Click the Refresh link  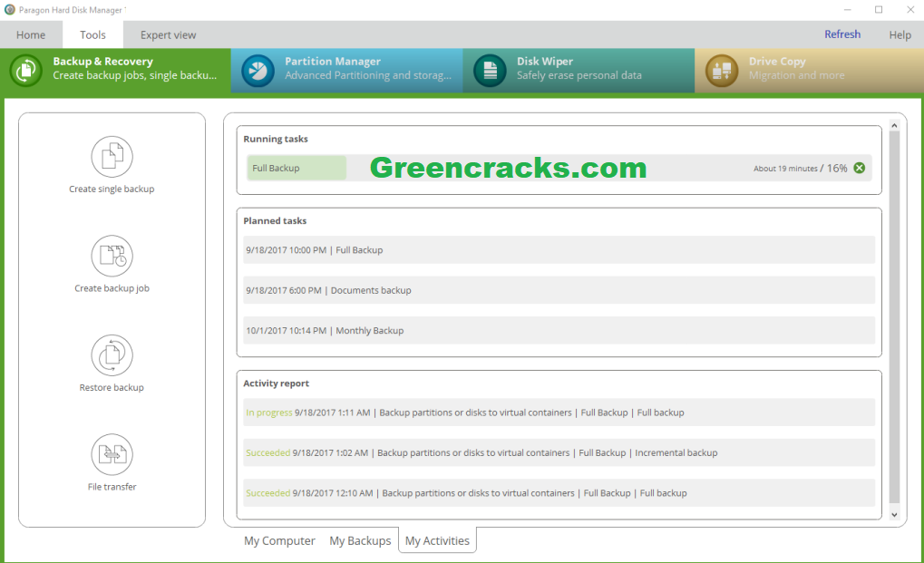[x=842, y=34]
